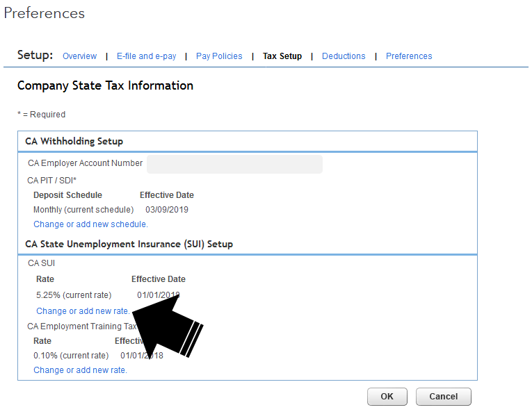Click the 5.25% current rate value

(x=74, y=295)
